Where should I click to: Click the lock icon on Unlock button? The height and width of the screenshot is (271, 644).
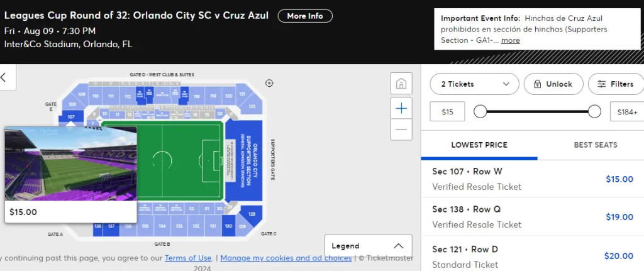coord(537,84)
